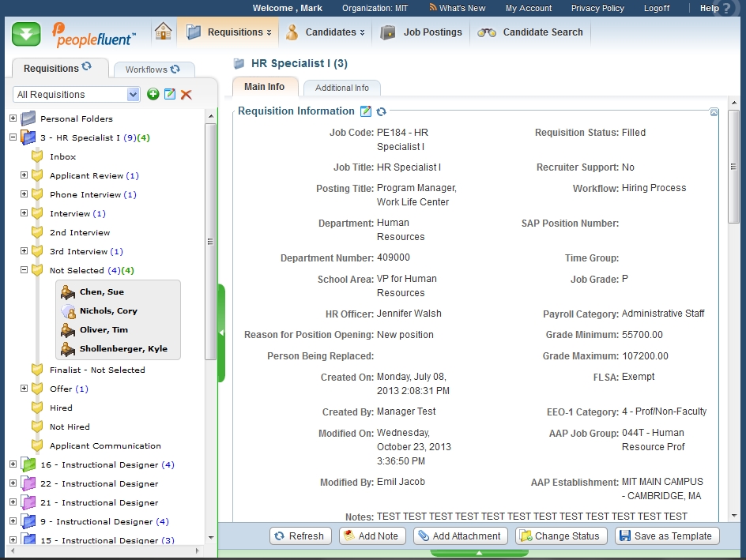Image resolution: width=746 pixels, height=560 pixels.
Task: Expand the bottom panel green handle
Action: click(x=480, y=554)
